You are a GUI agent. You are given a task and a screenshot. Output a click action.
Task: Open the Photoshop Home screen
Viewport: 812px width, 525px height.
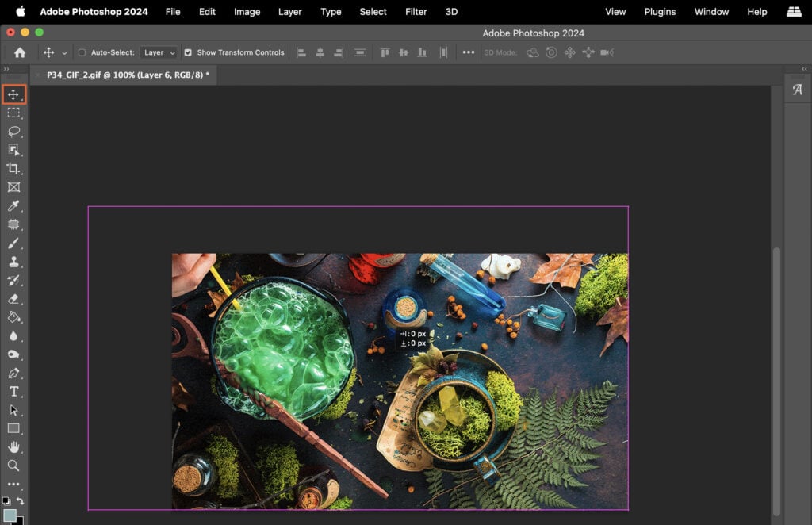tap(19, 52)
